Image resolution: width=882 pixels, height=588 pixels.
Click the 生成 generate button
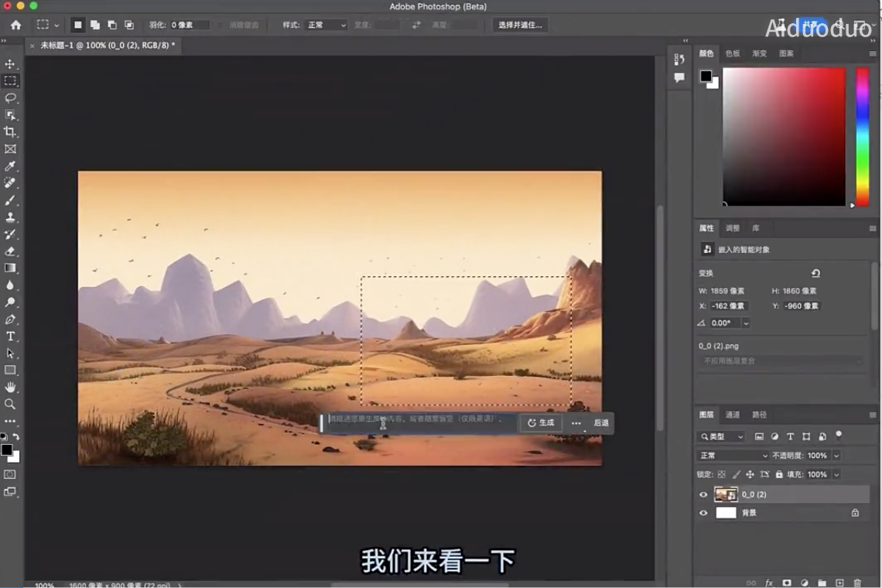[x=541, y=422]
